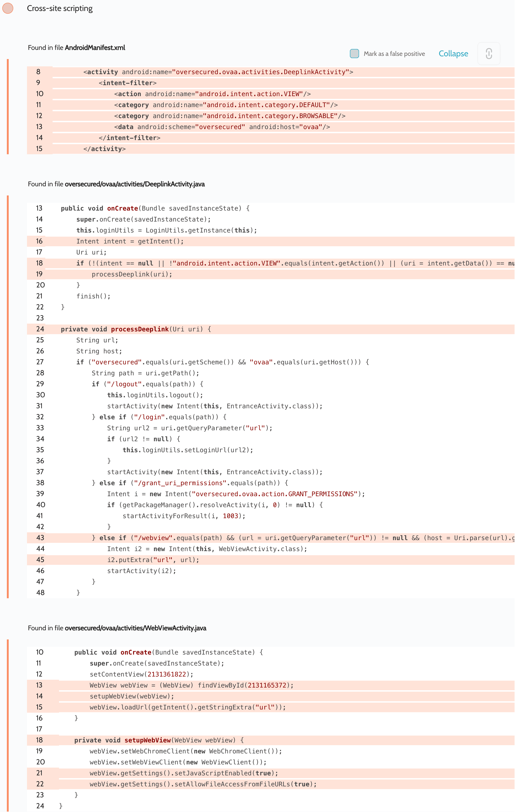Click the webView.loadUrl line in WebViewActivity

[187, 707]
